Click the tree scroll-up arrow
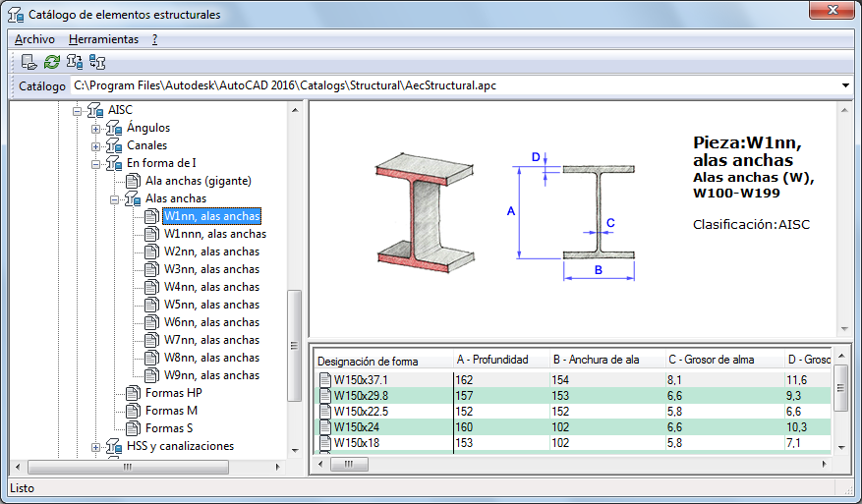 [x=295, y=109]
